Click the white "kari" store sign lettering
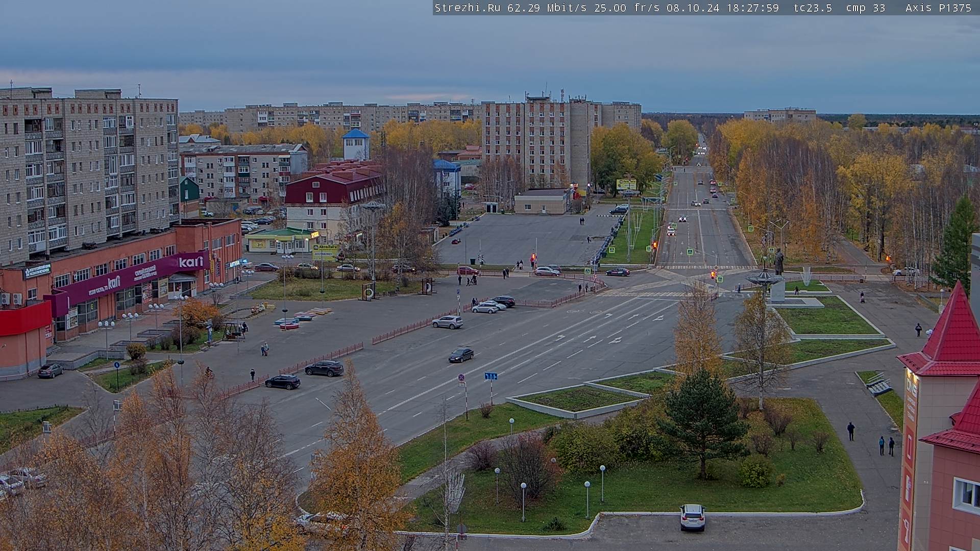This screenshot has height=551, width=980. [191, 262]
